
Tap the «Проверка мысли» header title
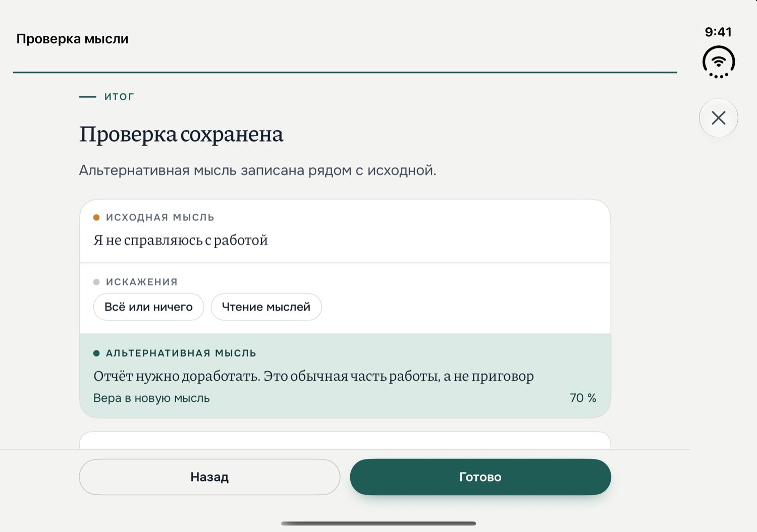[72, 39]
